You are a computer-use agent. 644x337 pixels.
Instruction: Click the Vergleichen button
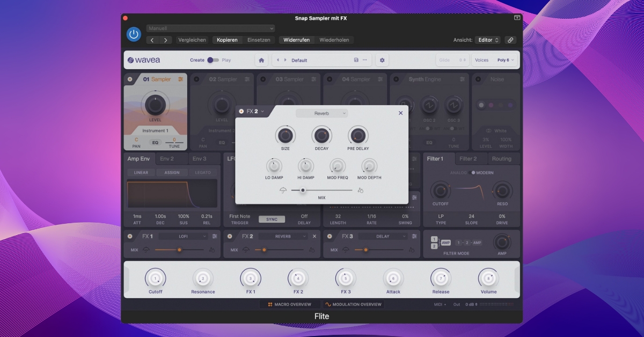192,40
